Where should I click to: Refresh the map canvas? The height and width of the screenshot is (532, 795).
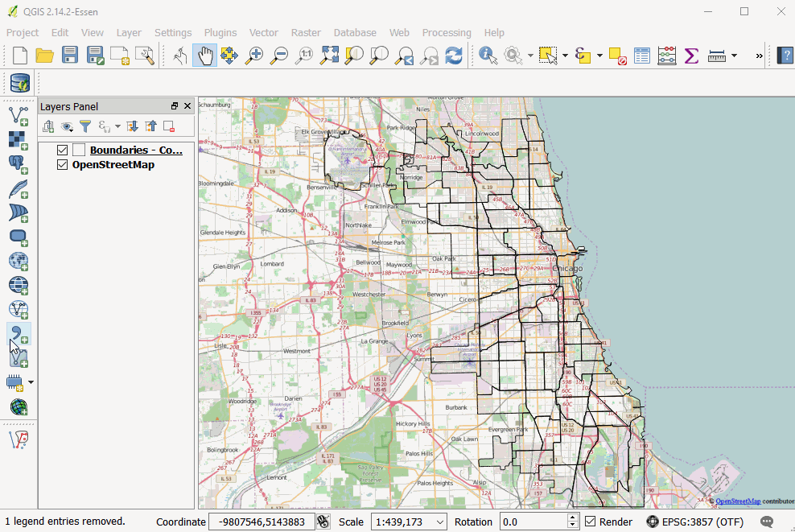tap(454, 56)
